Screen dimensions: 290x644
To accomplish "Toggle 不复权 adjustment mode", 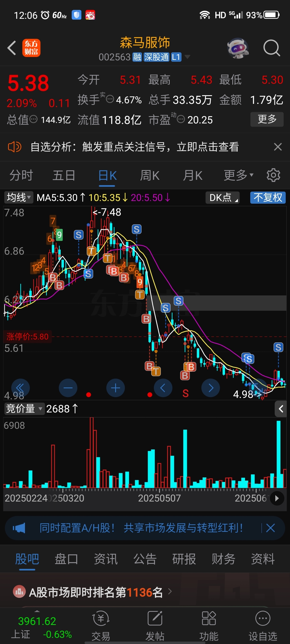I will [268, 197].
